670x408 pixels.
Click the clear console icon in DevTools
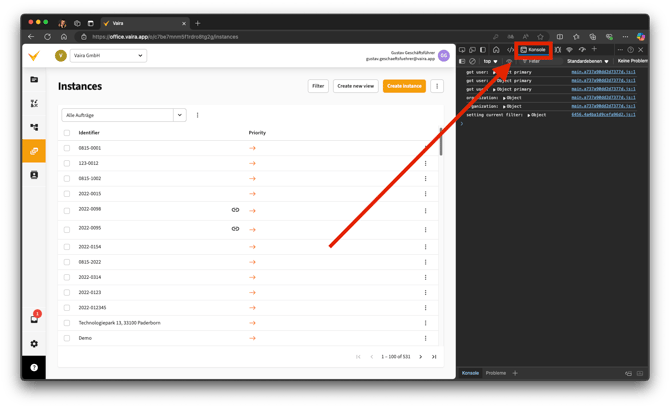click(472, 61)
